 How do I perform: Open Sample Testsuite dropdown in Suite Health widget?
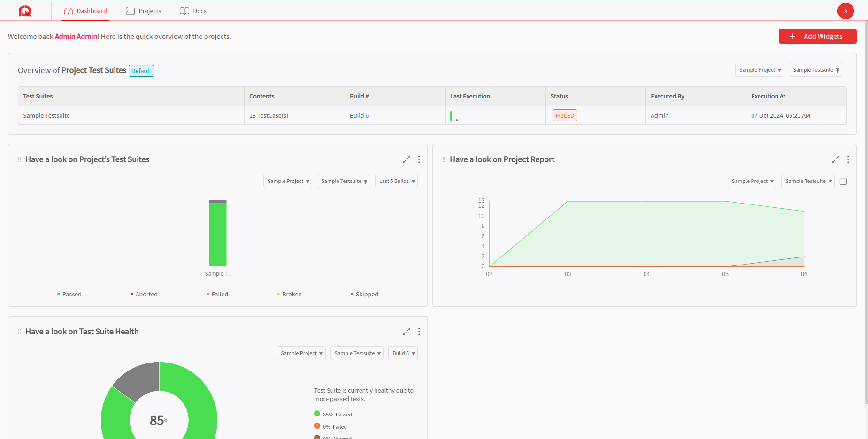(x=357, y=353)
